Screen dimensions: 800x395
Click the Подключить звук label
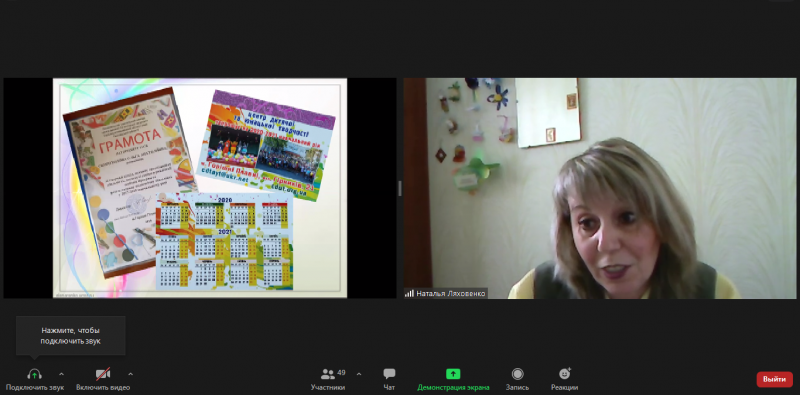click(35, 387)
